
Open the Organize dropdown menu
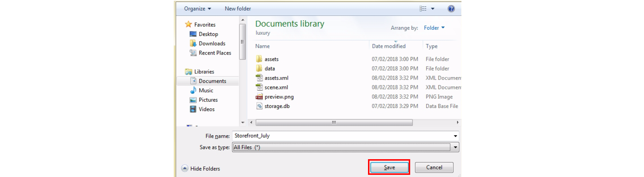[197, 9]
